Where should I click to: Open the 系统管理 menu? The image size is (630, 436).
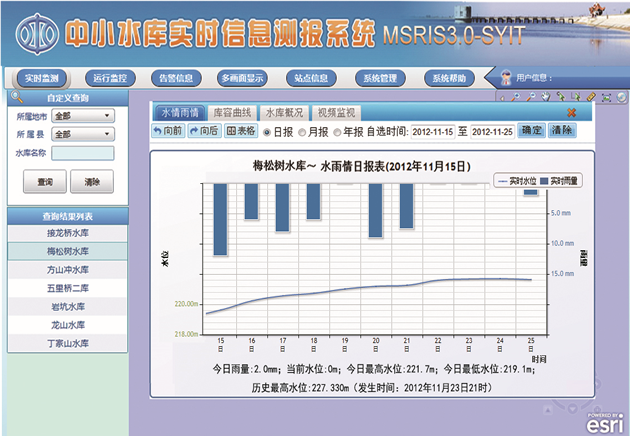[x=380, y=78]
